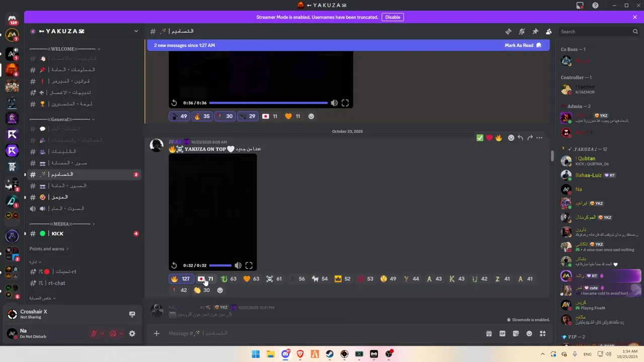Expand the MEDIA channel category

[x=62, y=224]
